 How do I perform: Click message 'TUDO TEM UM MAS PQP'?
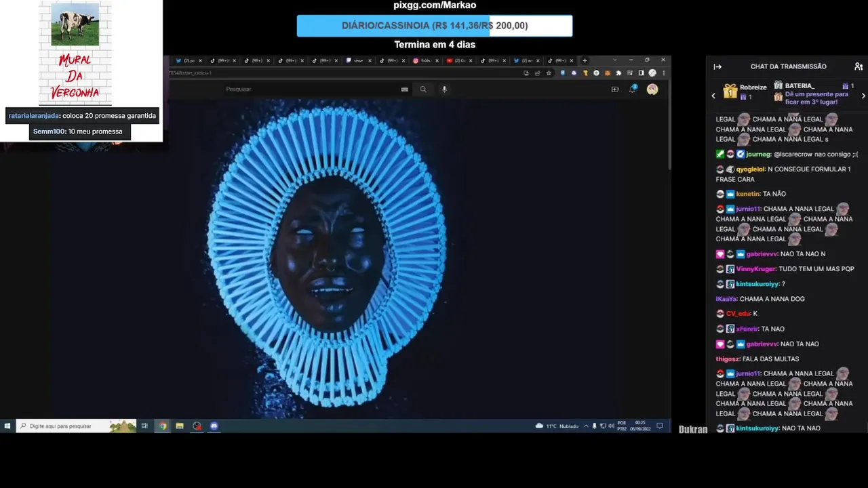(816, 269)
